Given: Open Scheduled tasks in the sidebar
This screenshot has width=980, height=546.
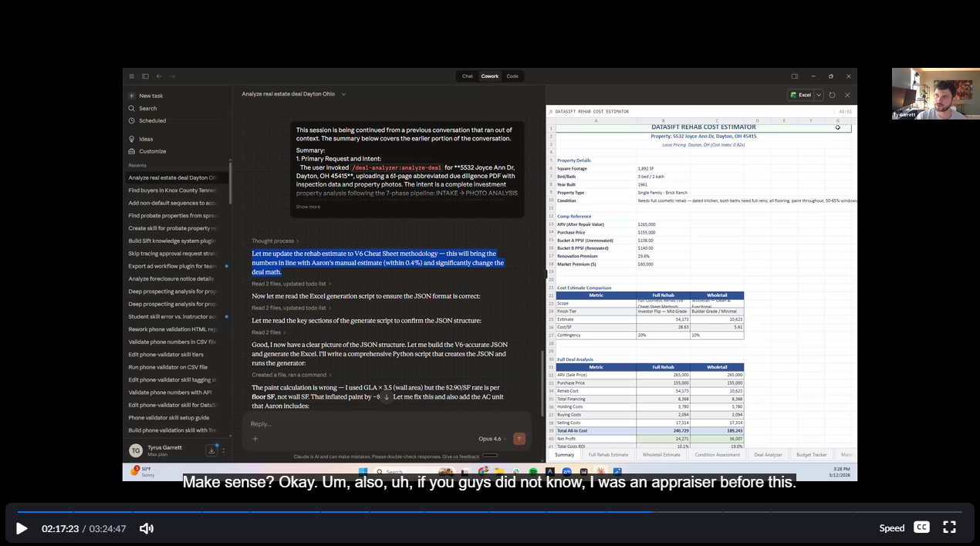Looking at the screenshot, I should point(152,120).
